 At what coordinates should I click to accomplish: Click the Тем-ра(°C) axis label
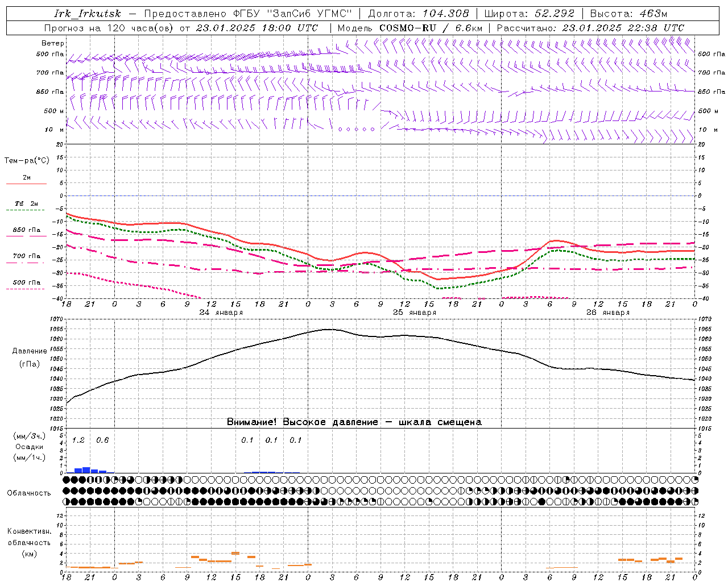pos(27,161)
